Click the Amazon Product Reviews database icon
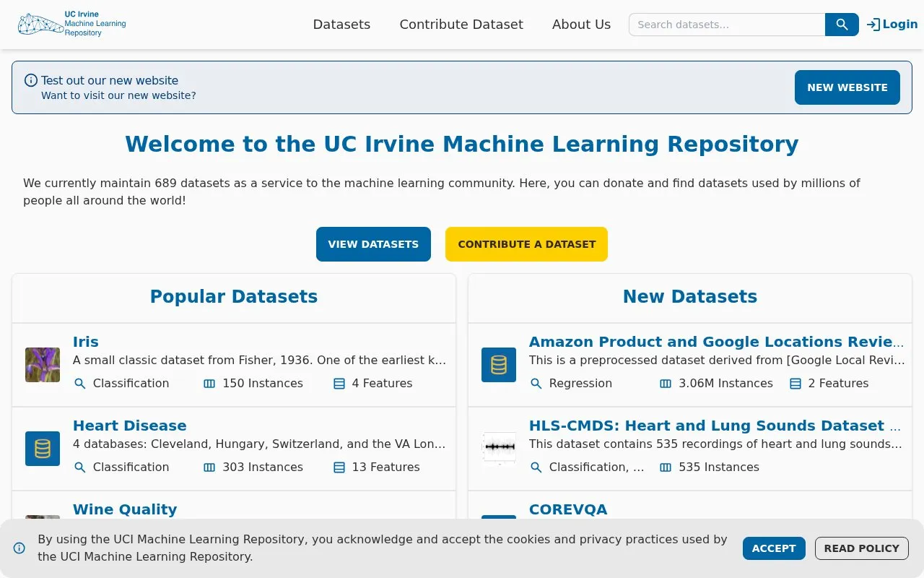The width and height of the screenshot is (924, 578). (x=499, y=365)
